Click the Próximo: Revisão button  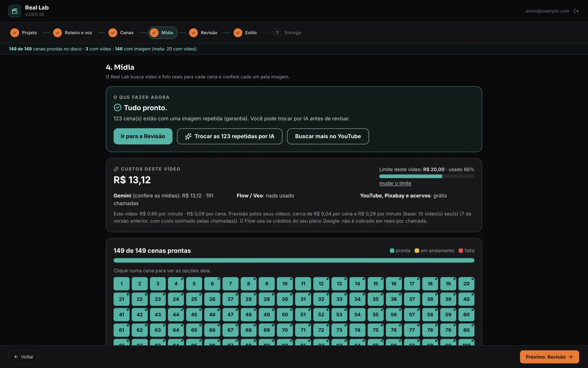coord(549,357)
